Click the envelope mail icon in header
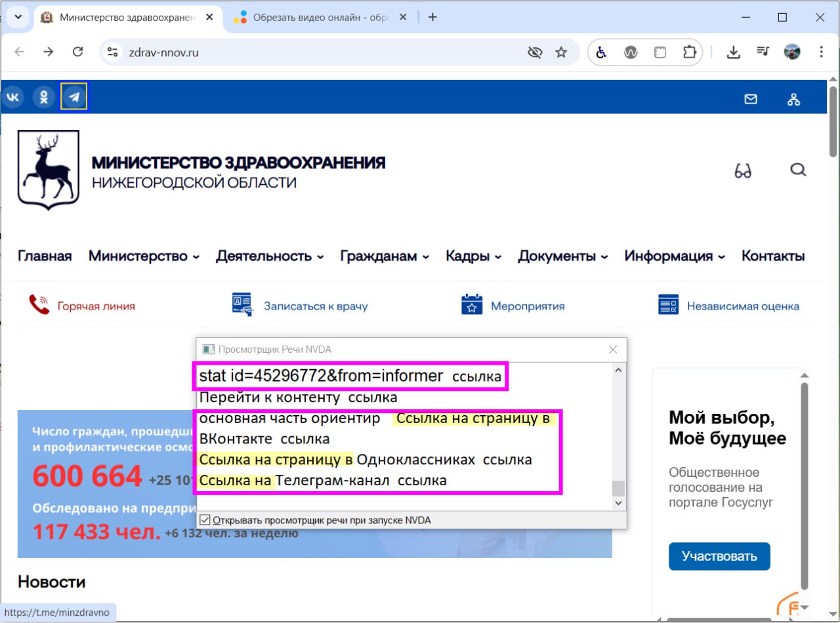Viewport: 840px width, 623px height. pyautogui.click(x=750, y=99)
